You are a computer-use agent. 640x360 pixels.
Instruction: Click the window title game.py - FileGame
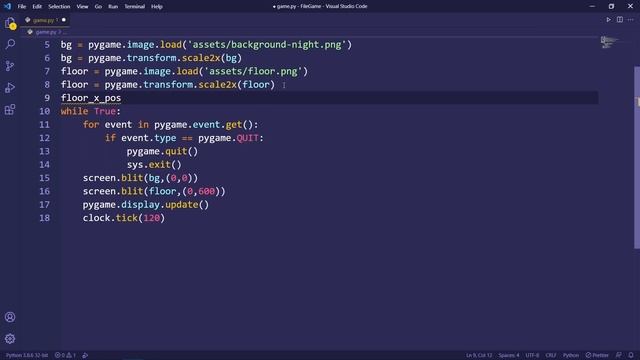[x=320, y=6]
